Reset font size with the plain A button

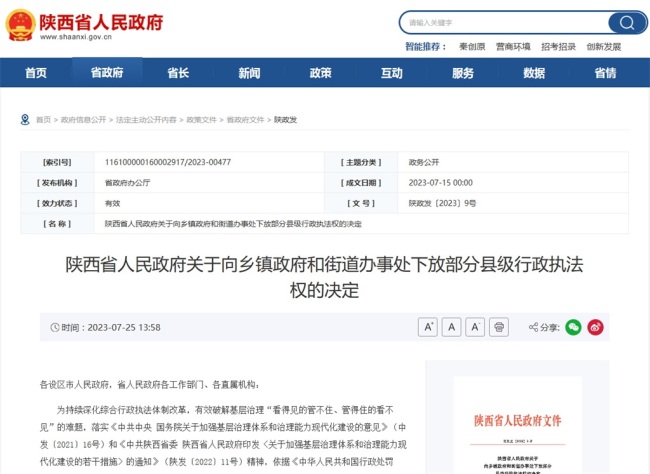pyautogui.click(x=451, y=327)
